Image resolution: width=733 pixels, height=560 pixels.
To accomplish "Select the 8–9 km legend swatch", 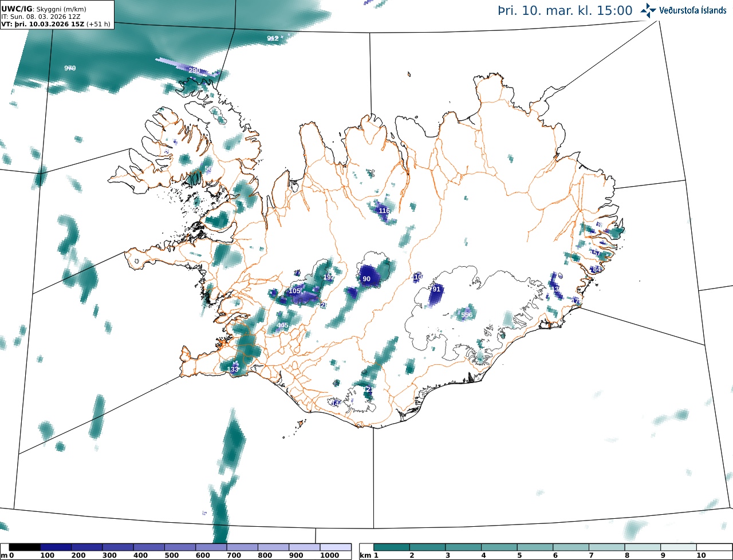I will click(643, 547).
